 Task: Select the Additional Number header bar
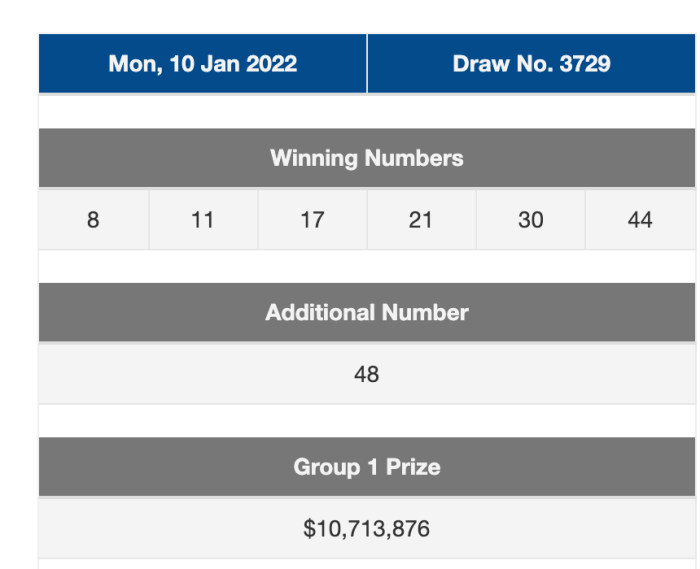coord(367,312)
